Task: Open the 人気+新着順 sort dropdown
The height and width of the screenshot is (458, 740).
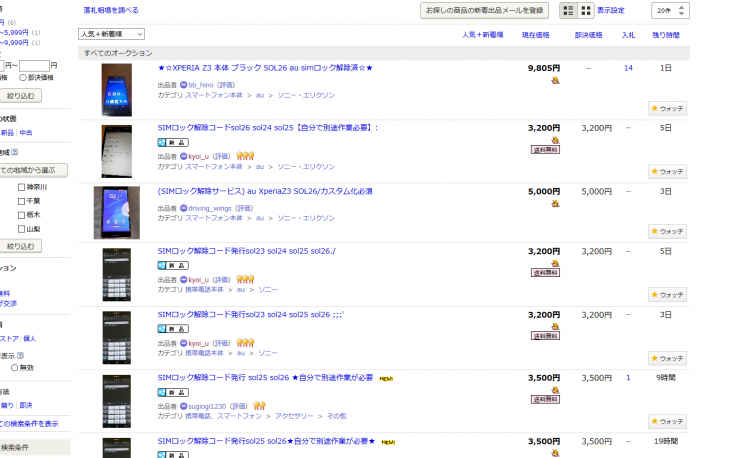Action: [111, 34]
